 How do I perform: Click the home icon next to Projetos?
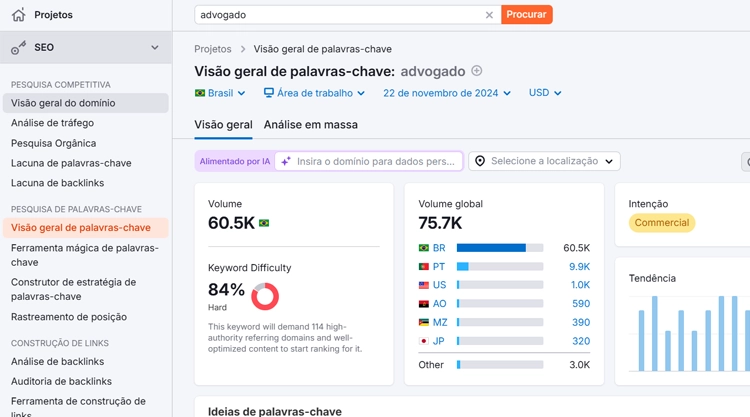(19, 15)
